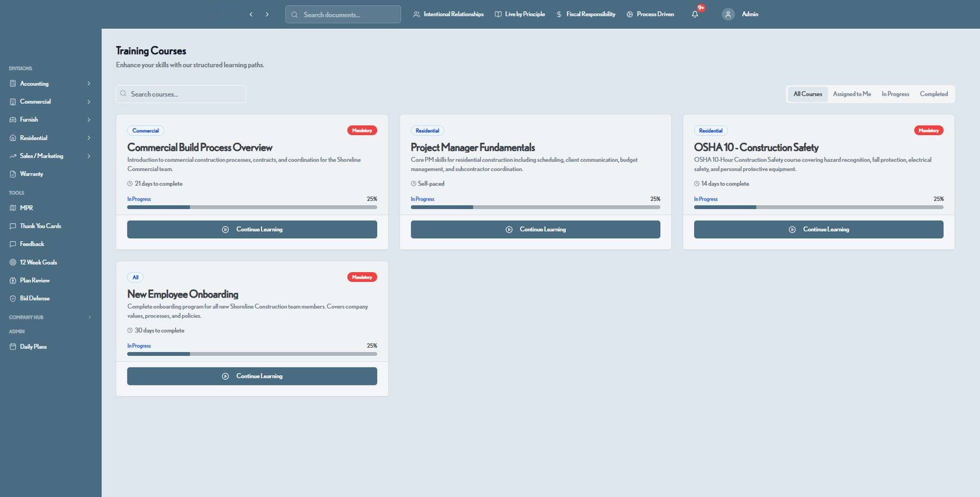
Task: Click the Sales / Marketing trend icon
Action: 13,156
